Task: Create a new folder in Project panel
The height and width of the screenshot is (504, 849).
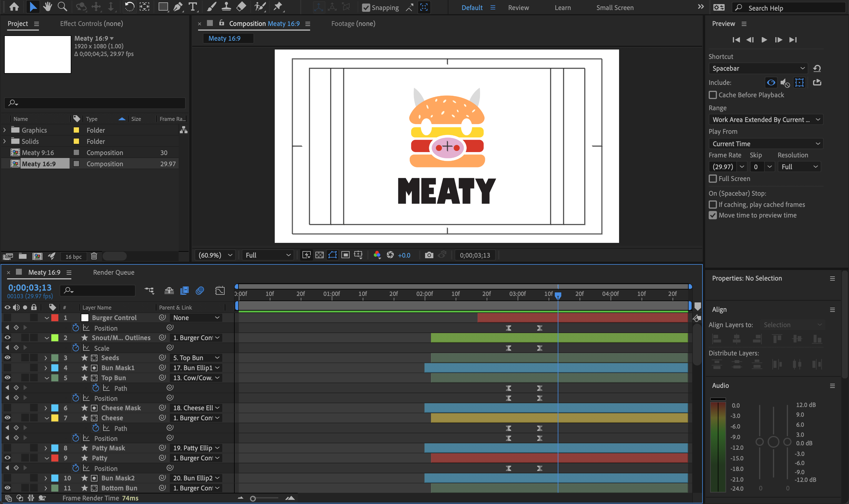Action: pos(22,256)
